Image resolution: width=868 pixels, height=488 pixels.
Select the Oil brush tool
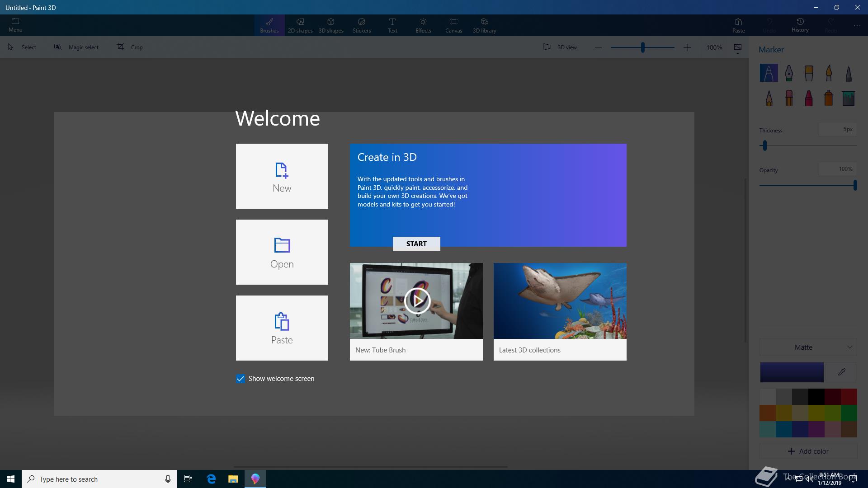809,73
